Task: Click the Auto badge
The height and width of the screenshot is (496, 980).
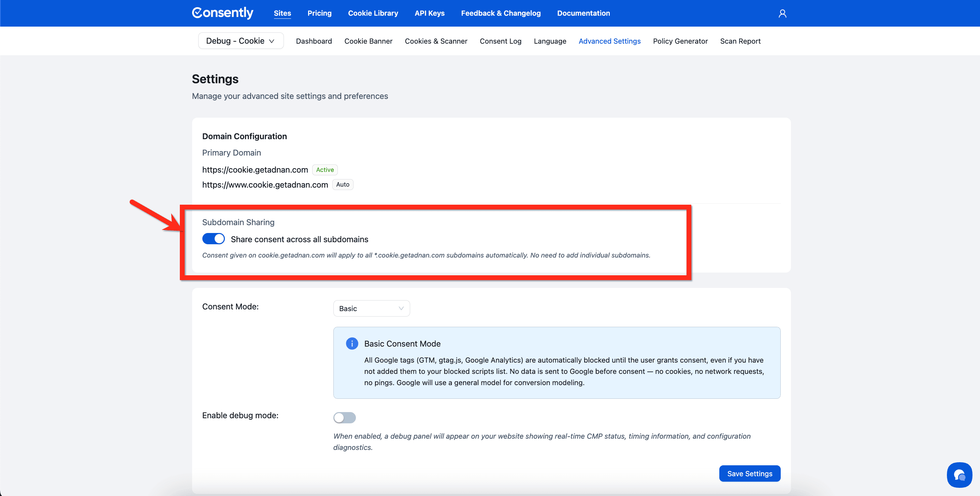Action: [342, 185]
